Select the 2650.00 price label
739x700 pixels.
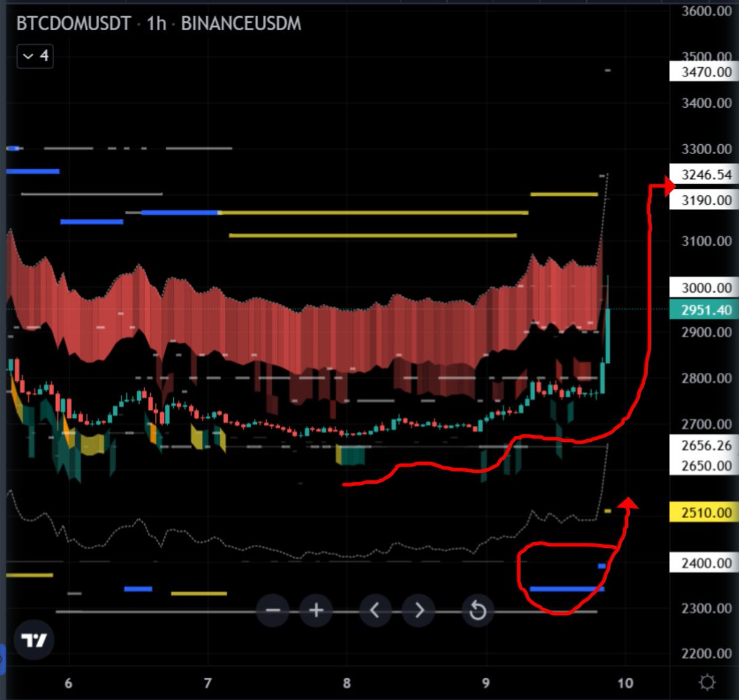(704, 465)
